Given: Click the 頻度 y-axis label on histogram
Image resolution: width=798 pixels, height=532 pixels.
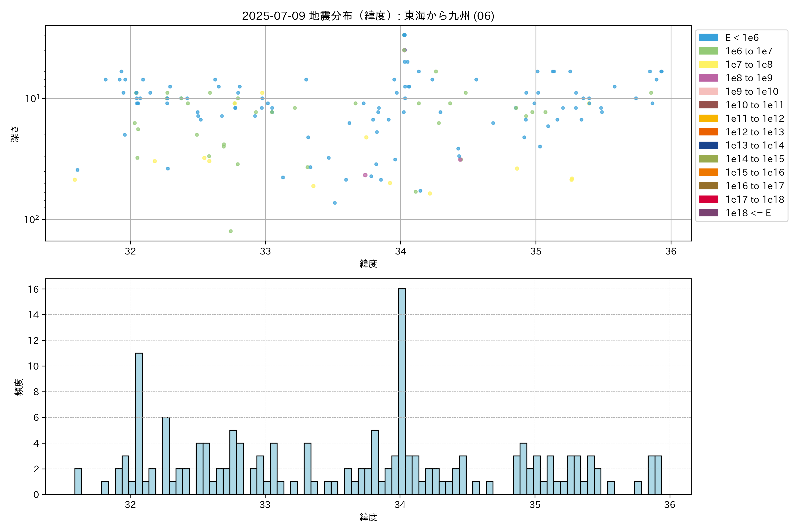Looking at the screenshot, I should coord(19,387).
